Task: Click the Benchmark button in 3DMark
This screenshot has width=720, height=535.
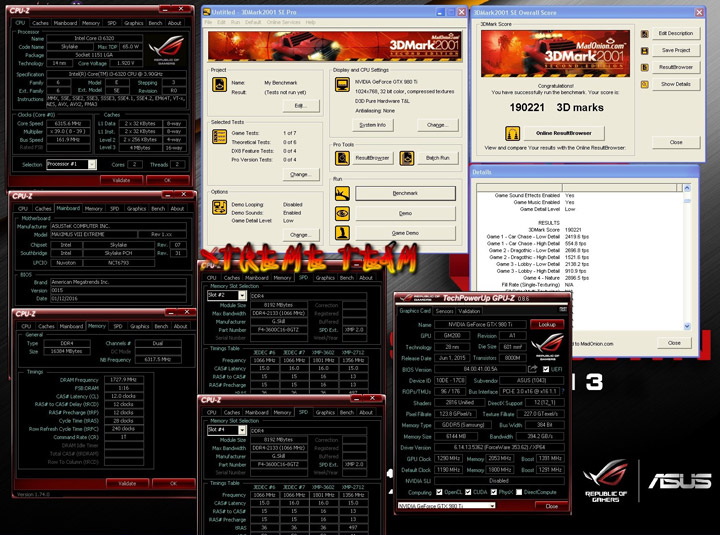Action: pyautogui.click(x=405, y=193)
